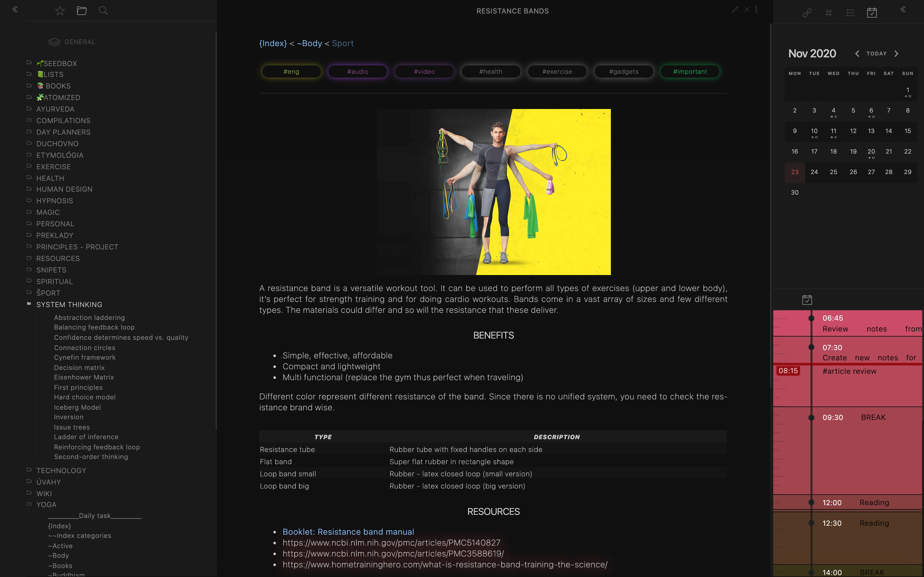
Task: Open the backlinks chain icon
Action: pyautogui.click(x=807, y=13)
